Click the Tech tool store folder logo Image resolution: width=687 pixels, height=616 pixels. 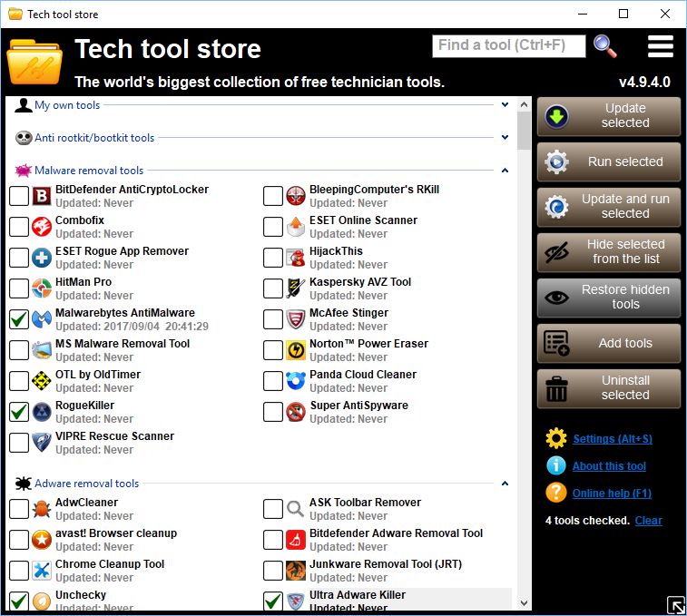tap(34, 61)
